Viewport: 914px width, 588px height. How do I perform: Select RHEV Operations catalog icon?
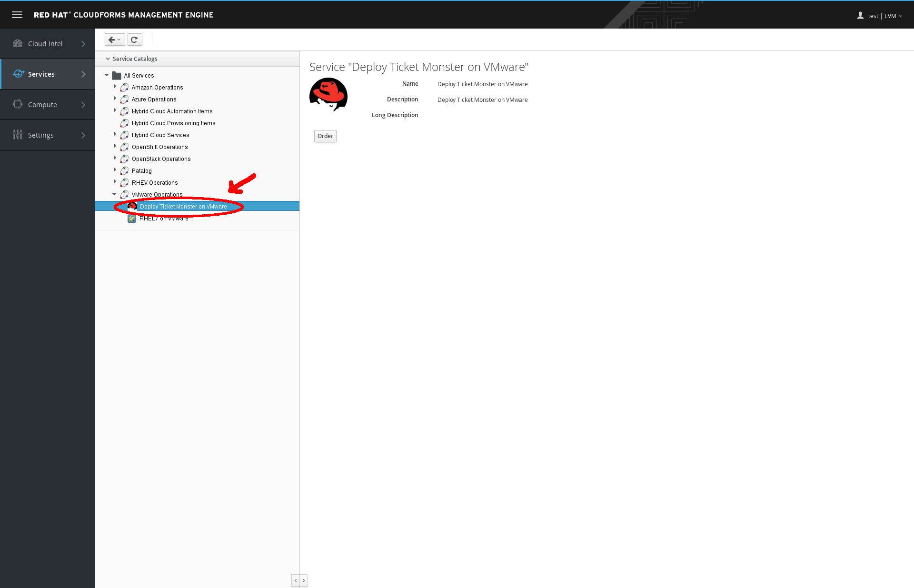124,183
